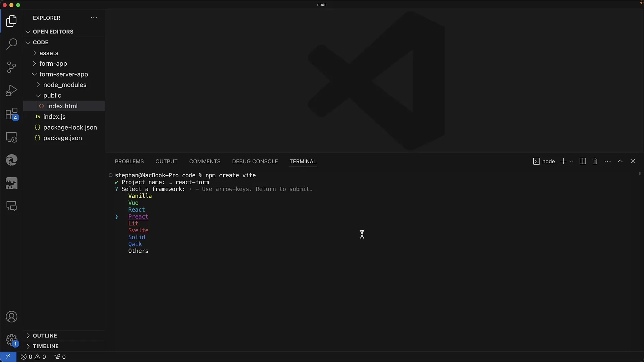The width and height of the screenshot is (644, 362).
Task: Open the Extensions view
Action: (11, 114)
